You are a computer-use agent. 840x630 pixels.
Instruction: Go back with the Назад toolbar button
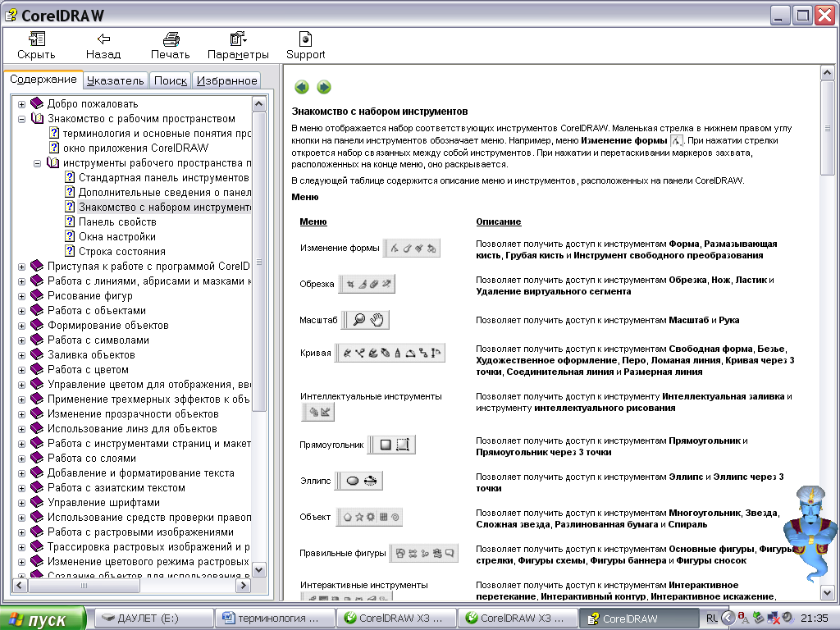103,46
